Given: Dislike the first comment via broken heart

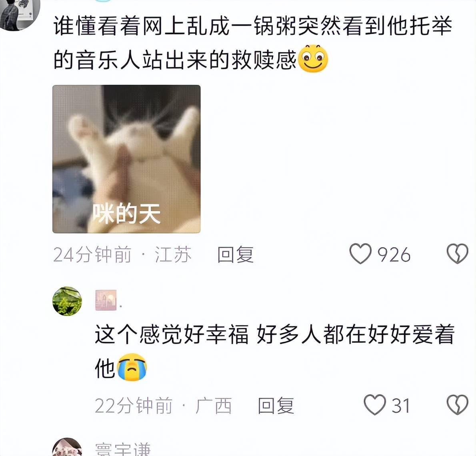Looking at the screenshot, I should (x=458, y=254).
